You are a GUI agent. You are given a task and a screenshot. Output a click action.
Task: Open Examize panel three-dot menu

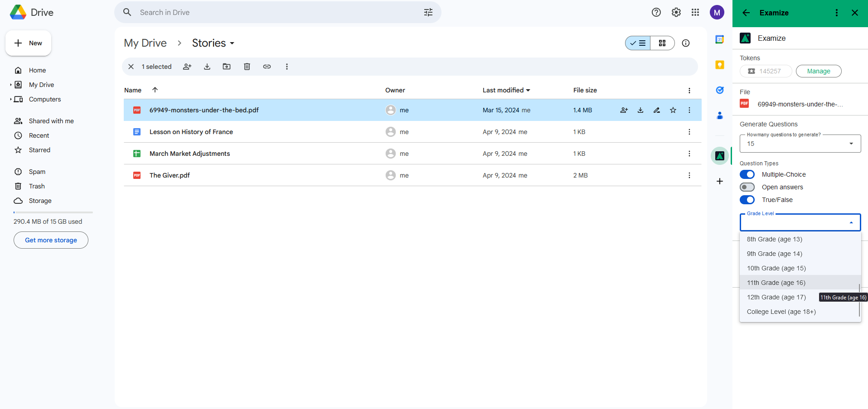click(837, 13)
